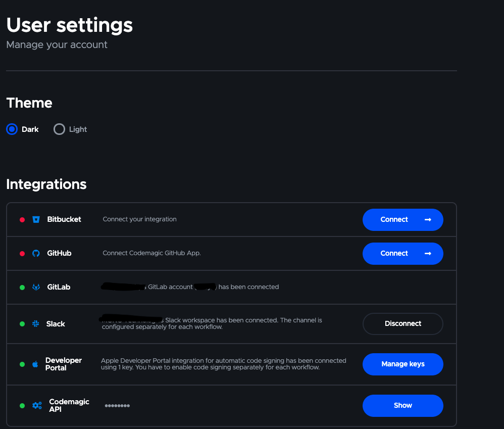Image resolution: width=504 pixels, height=429 pixels.
Task: Show the Codemagic API token
Action: point(402,406)
